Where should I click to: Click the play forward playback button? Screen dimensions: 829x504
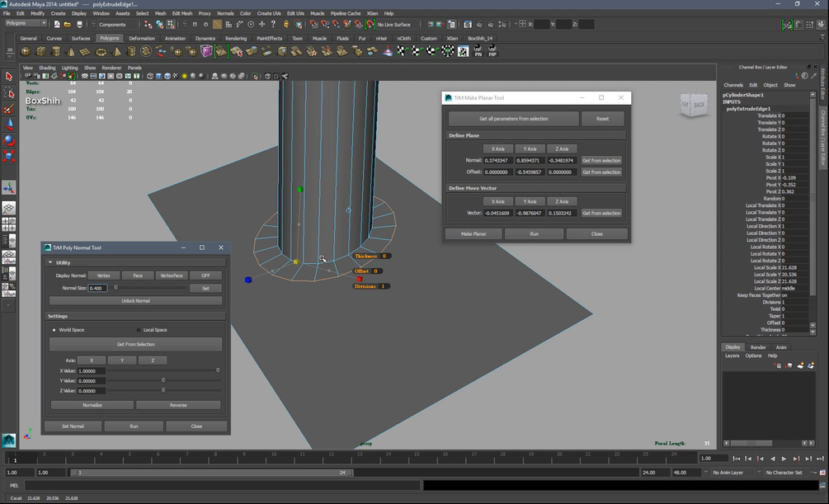click(x=784, y=459)
